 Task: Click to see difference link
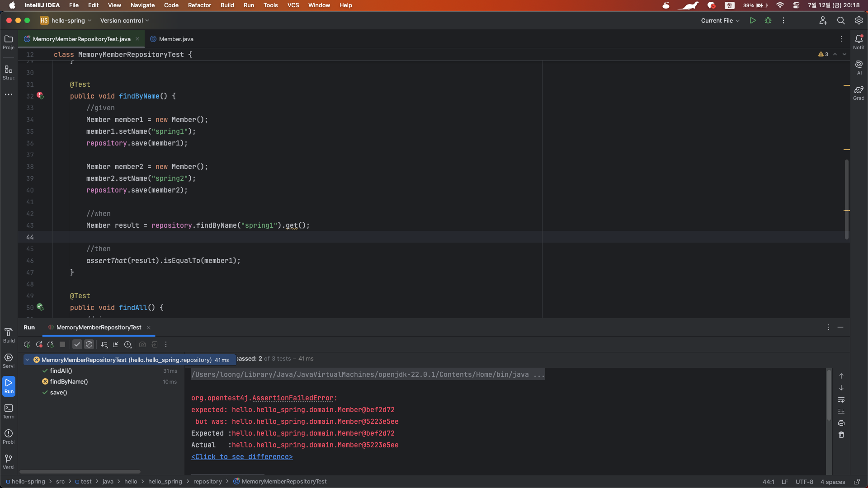click(x=242, y=457)
